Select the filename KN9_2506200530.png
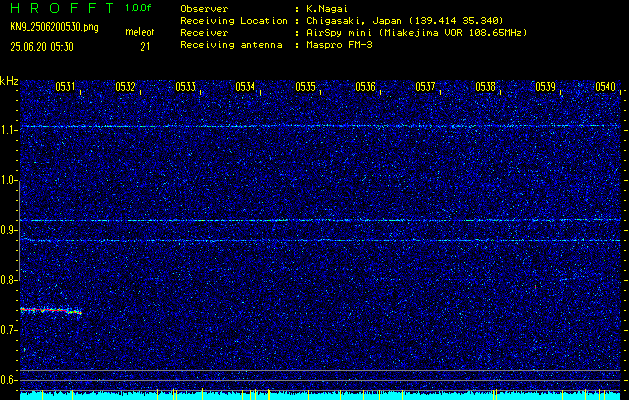 [x=54, y=27]
